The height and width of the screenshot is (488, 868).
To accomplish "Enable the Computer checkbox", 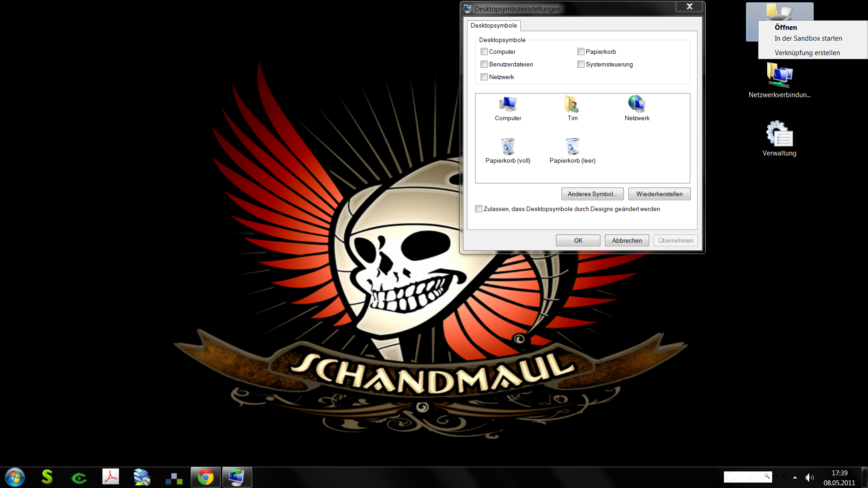I will [484, 52].
